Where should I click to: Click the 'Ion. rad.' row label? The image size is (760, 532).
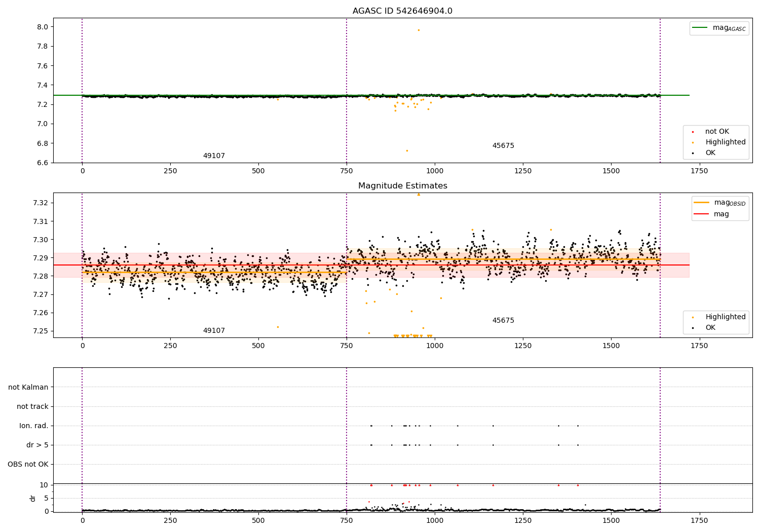click(x=34, y=426)
